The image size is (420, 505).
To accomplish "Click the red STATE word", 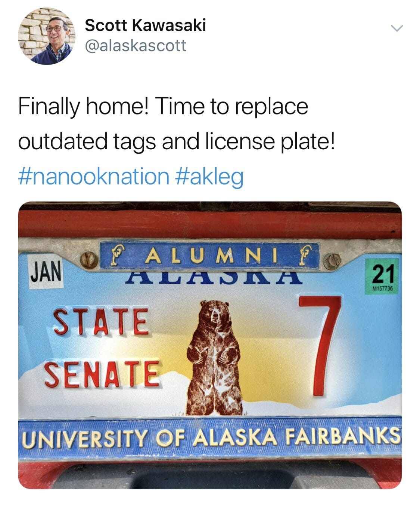I will tap(101, 321).
